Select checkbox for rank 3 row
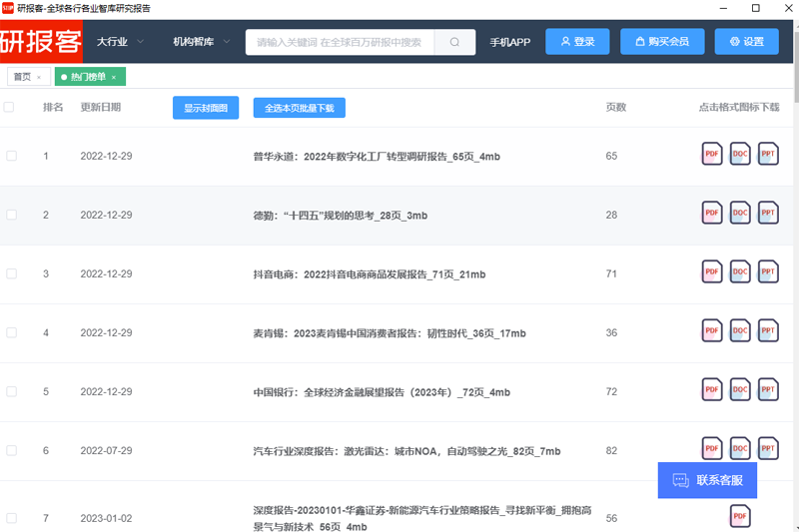 (x=12, y=273)
